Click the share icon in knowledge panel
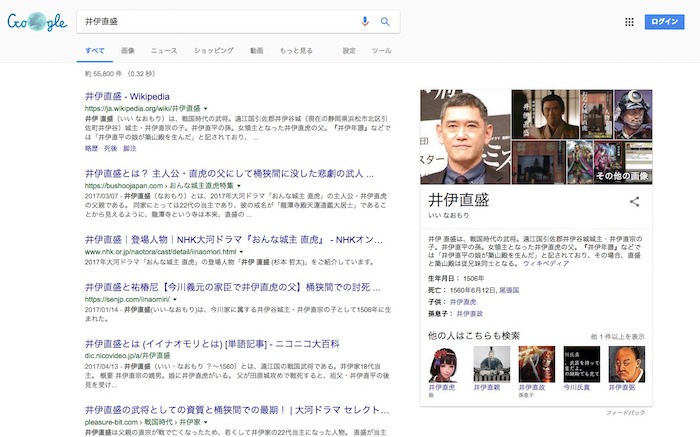 [634, 201]
